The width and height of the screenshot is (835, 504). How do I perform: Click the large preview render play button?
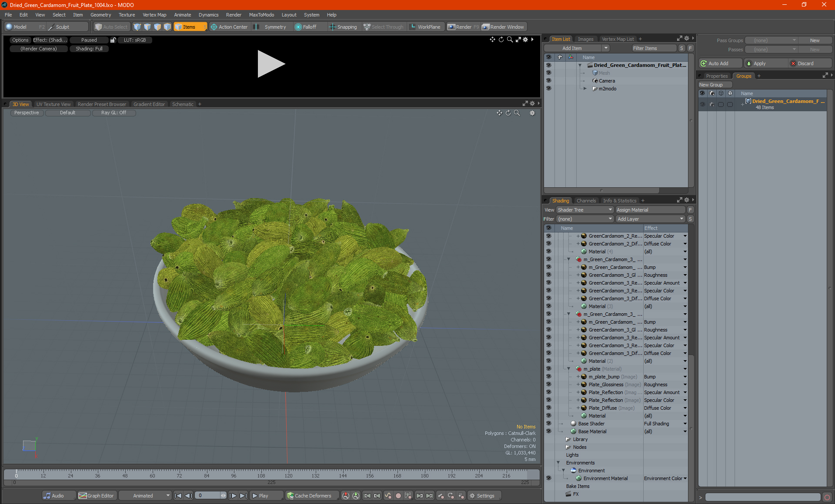pyautogui.click(x=271, y=64)
